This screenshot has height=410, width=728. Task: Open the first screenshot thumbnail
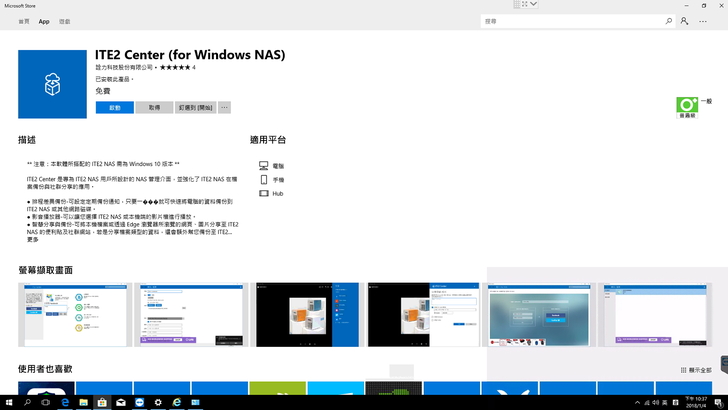coord(73,314)
